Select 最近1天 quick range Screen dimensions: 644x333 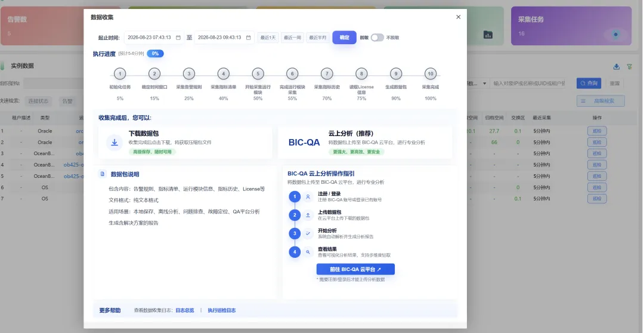268,38
